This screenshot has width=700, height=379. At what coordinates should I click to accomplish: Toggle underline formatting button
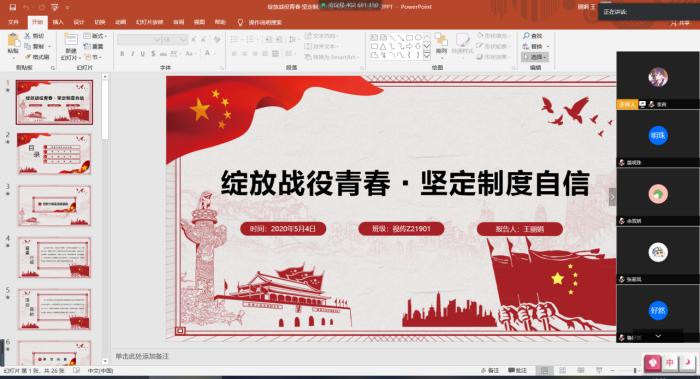[x=142, y=54]
